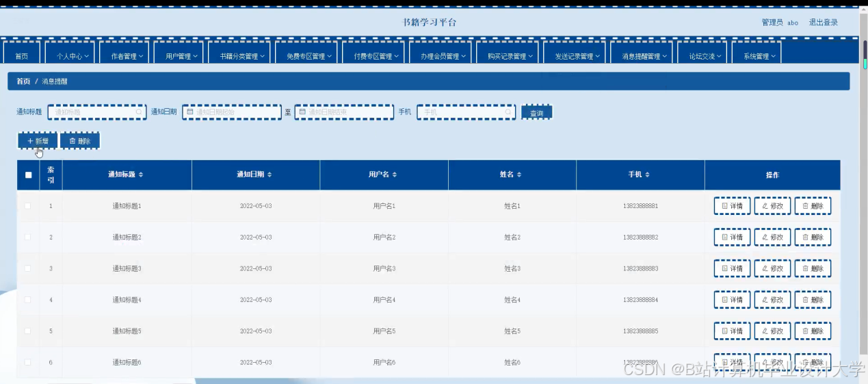Click 修改 for 通知标题4 row
Viewport: 868px width, 384px height.
coord(772,300)
